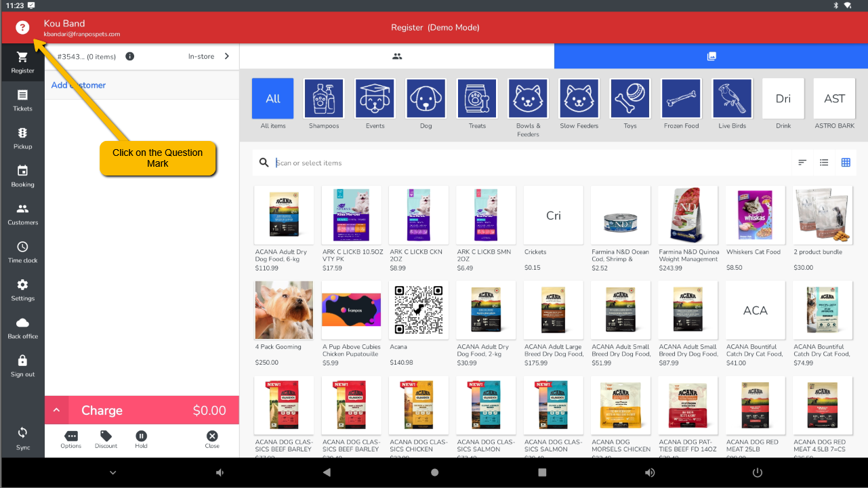The height and width of the screenshot is (488, 868).
Task: Expand the In-store order type chevron
Action: click(x=227, y=56)
